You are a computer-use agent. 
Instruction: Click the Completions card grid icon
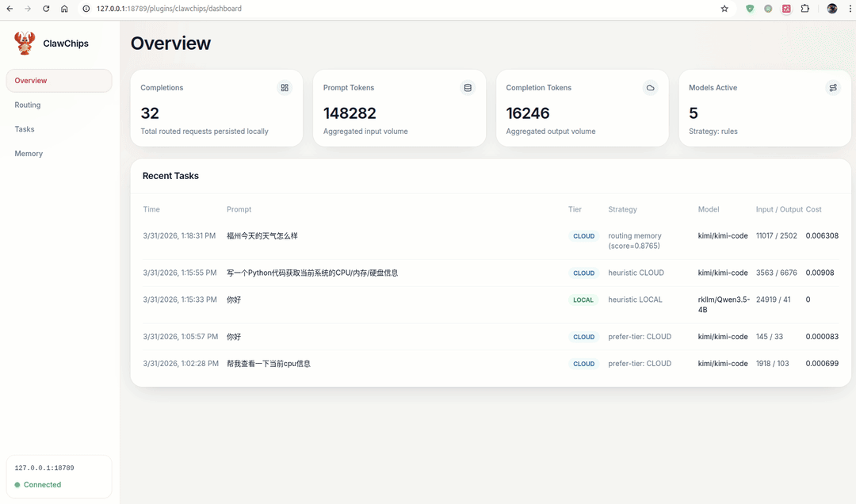pos(285,88)
